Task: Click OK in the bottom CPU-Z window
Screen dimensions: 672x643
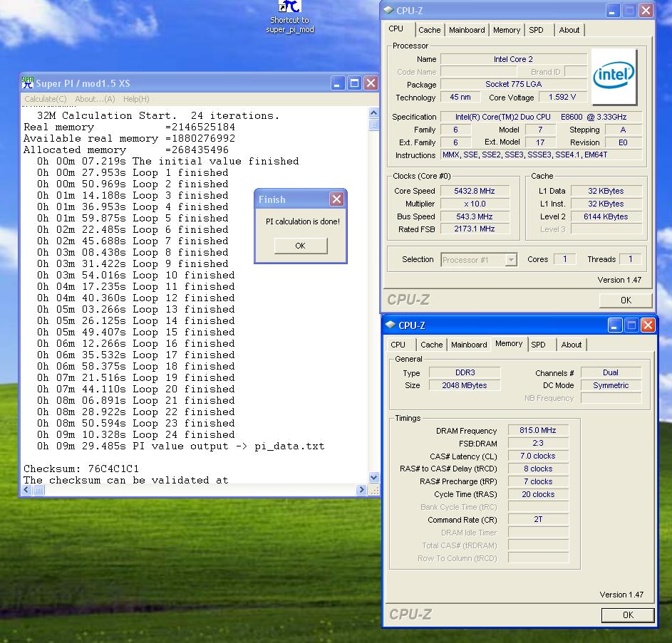Action: [628, 615]
